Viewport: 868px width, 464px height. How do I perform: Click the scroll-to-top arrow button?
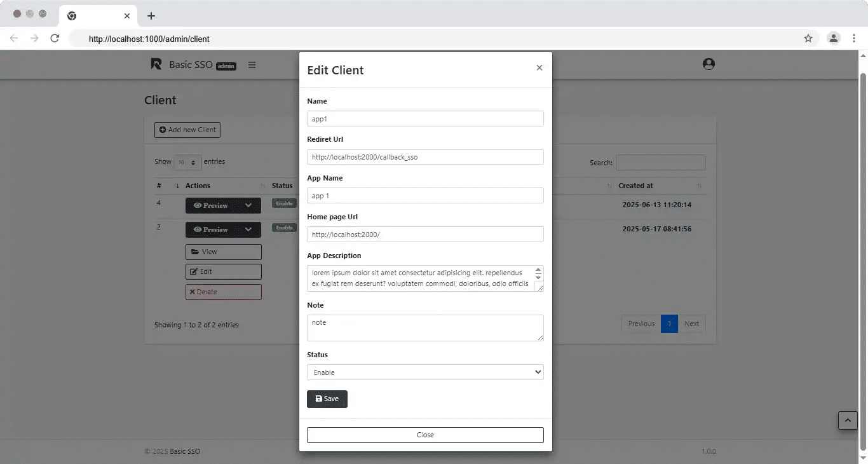pos(848,420)
